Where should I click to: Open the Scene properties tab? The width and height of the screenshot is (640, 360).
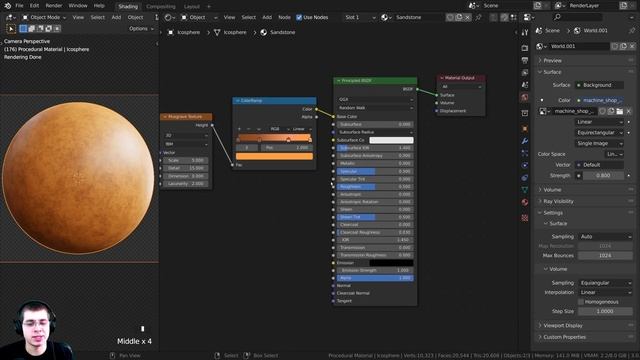coord(525,85)
